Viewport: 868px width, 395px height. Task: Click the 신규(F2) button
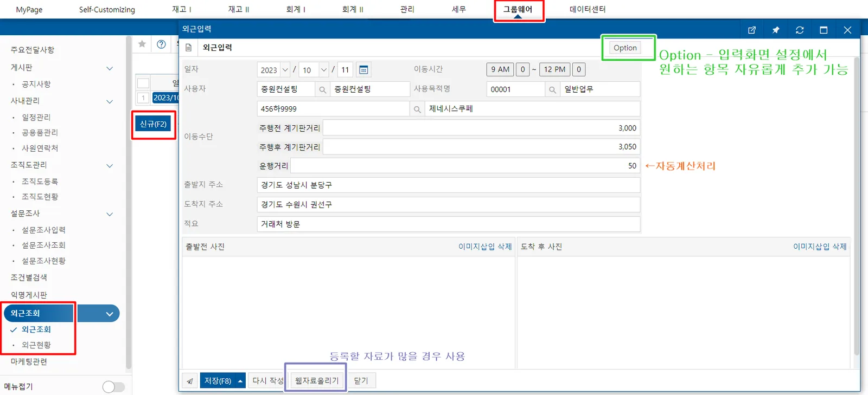pos(154,124)
